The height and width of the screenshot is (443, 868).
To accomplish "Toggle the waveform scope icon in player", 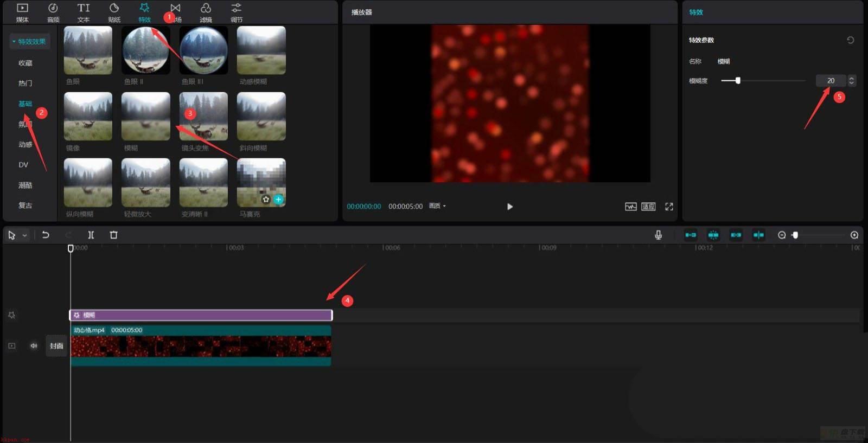I will click(x=630, y=207).
